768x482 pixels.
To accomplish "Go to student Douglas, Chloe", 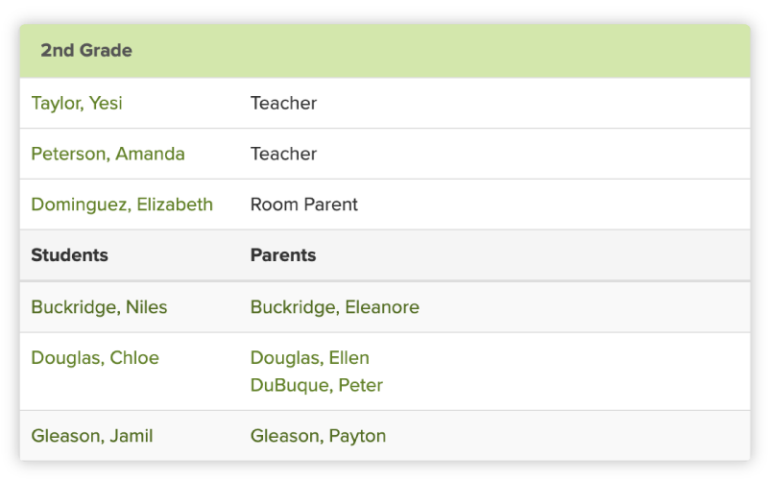I will click(x=95, y=358).
